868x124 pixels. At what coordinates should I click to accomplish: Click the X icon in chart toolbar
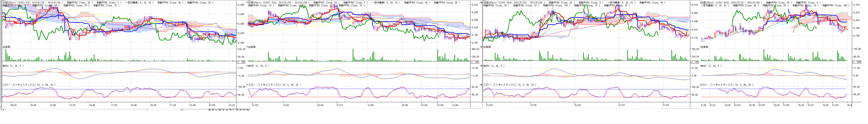(x=244, y=110)
